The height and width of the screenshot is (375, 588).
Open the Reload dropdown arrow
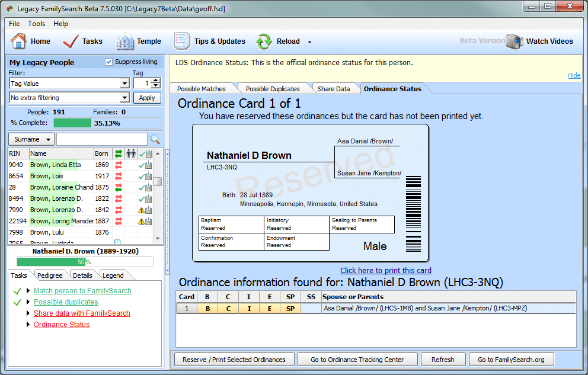(310, 42)
